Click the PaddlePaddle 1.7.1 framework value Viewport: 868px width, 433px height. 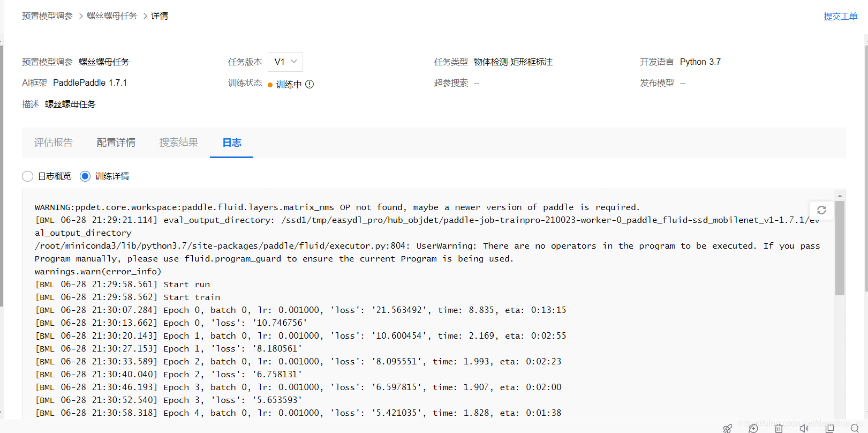click(x=90, y=83)
